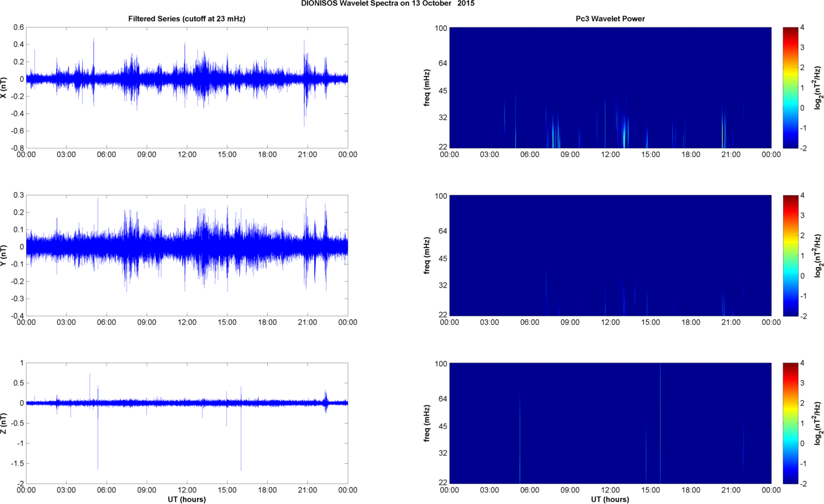Click the "-1.5" tick on the Z (nT) axis
The width and height of the screenshot is (824, 504).
[x=16, y=463]
